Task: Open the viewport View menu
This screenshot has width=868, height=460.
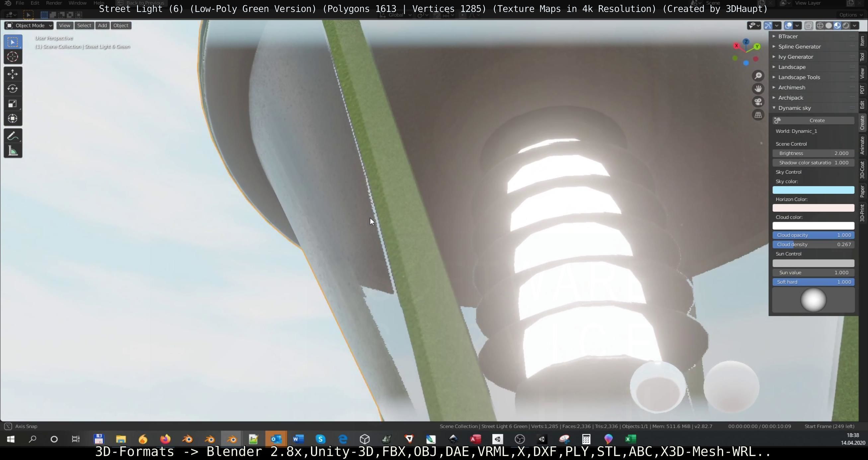Action: point(65,26)
